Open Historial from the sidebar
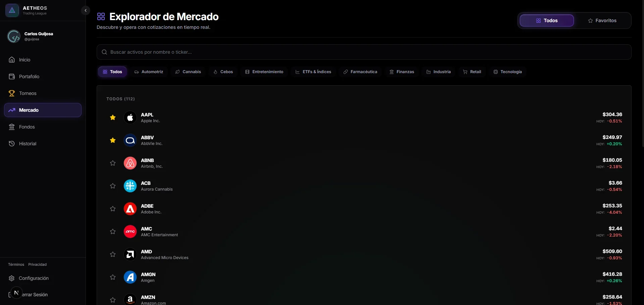This screenshot has width=644, height=305. point(43,144)
